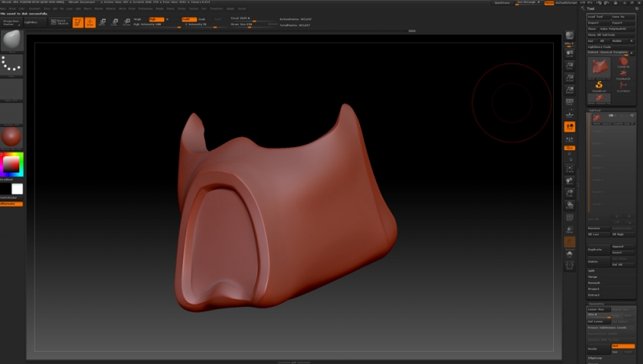Select the Draw mode button
Image resolution: width=643 pixels, height=364 pixels.
90,22
